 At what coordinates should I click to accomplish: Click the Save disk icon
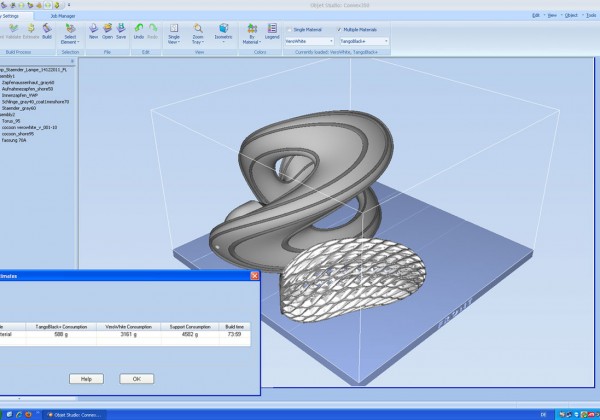point(121,28)
